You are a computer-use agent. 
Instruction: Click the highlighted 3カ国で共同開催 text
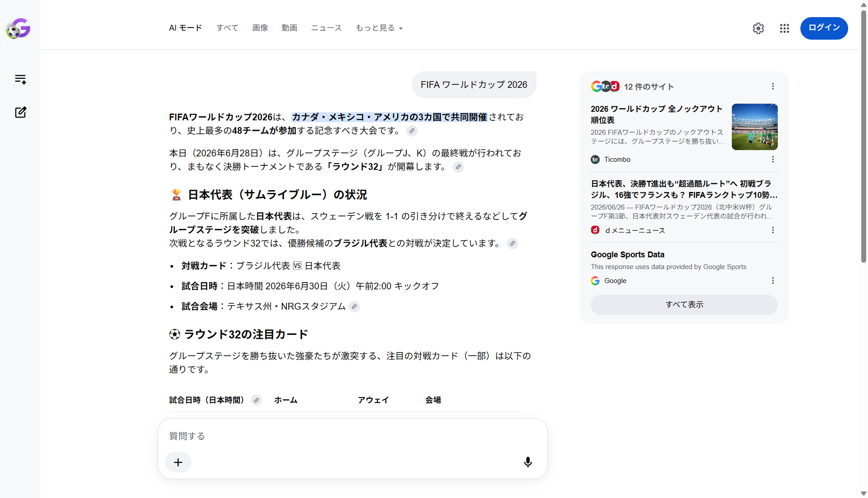click(x=390, y=117)
